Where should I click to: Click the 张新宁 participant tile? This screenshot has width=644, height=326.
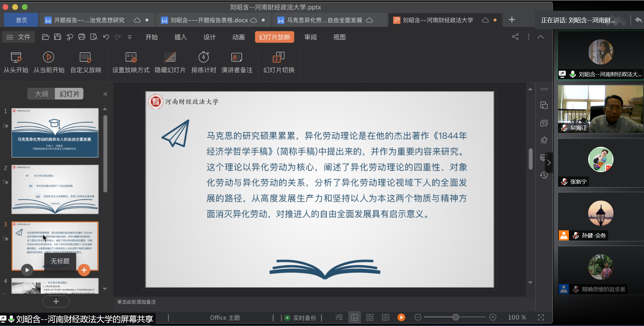(600, 163)
